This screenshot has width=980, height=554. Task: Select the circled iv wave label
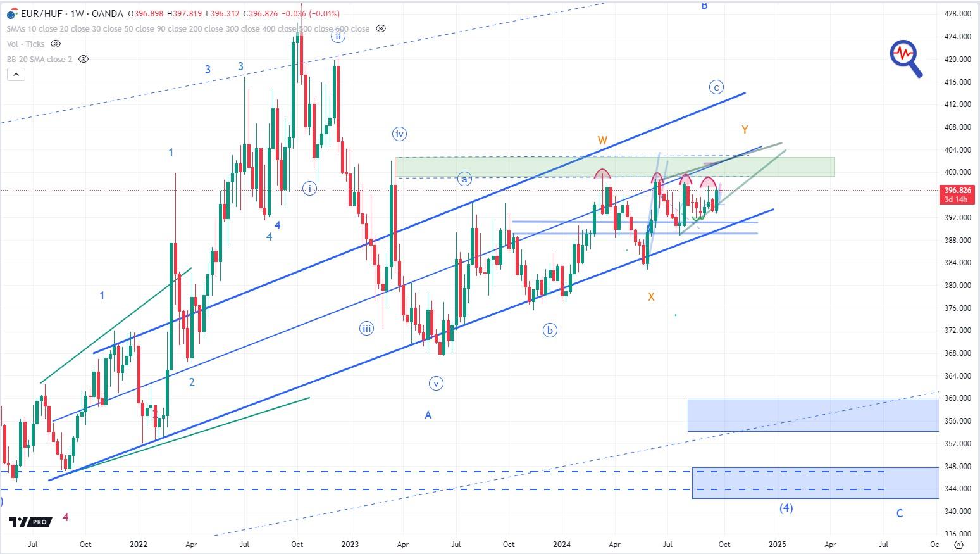click(x=399, y=134)
